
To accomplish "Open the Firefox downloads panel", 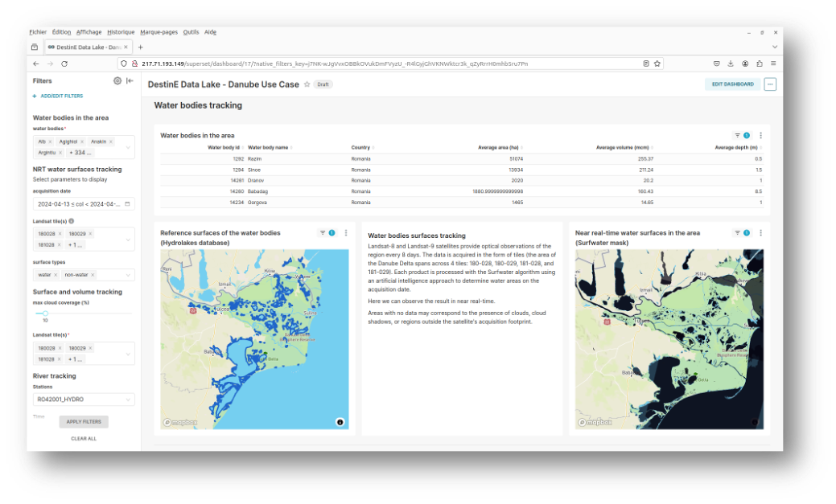I will [731, 64].
